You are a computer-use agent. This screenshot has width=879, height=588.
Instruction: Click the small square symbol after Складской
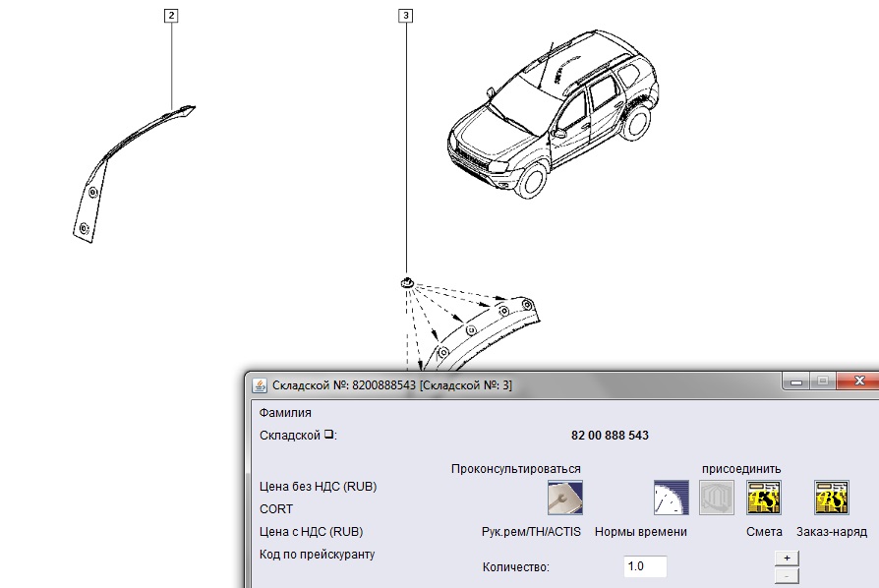point(329,435)
